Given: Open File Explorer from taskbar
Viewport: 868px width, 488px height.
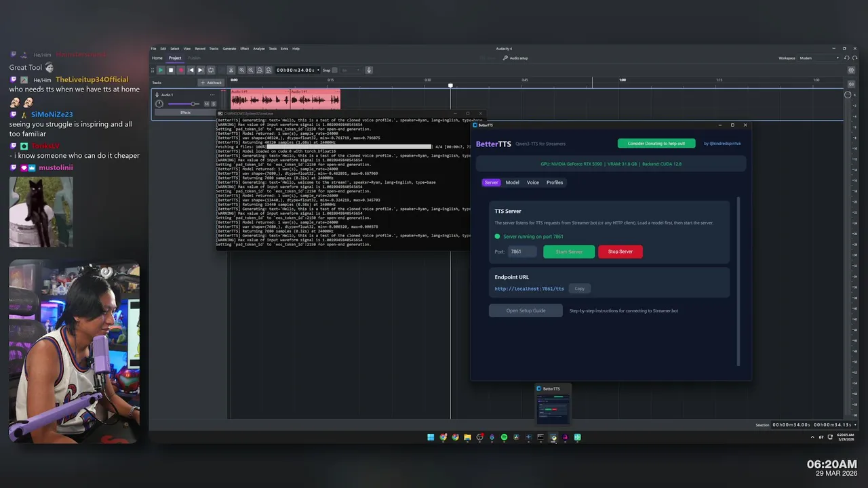Looking at the screenshot, I should (x=467, y=437).
